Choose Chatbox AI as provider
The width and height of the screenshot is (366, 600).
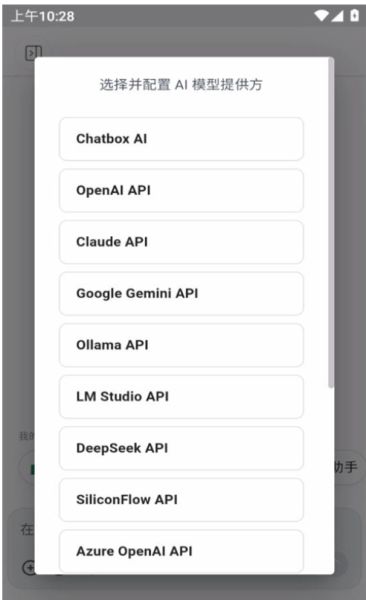[x=181, y=139]
